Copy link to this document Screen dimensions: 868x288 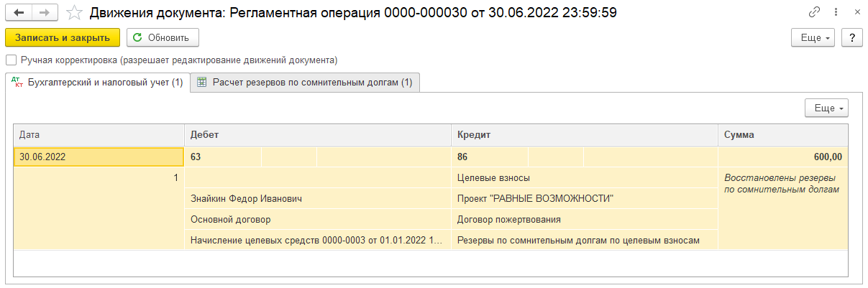coord(814,12)
